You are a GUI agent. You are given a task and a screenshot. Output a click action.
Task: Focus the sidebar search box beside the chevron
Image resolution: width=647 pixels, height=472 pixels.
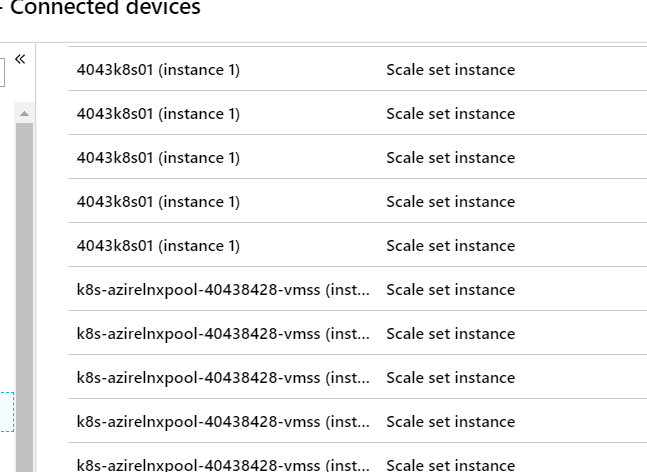coord(2,72)
